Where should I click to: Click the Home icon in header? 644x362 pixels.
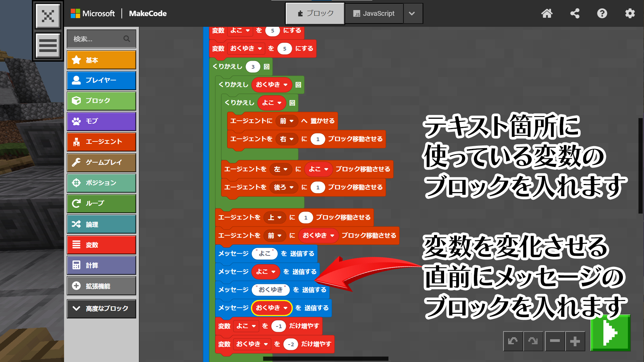(x=547, y=13)
